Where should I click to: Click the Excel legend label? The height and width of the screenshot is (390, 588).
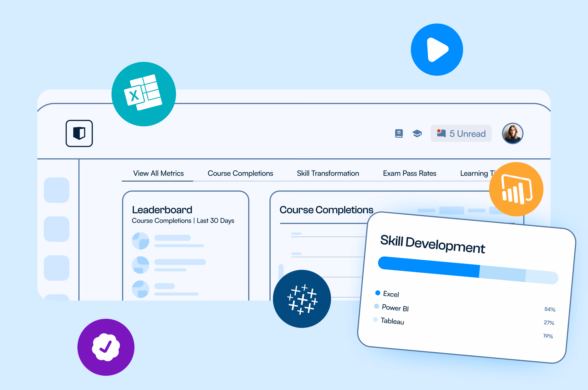(391, 294)
